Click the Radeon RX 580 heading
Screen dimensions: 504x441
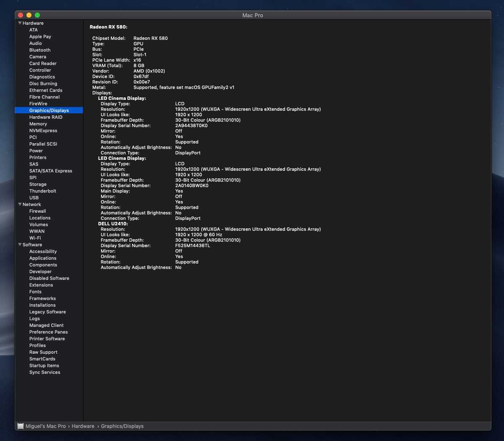click(109, 27)
